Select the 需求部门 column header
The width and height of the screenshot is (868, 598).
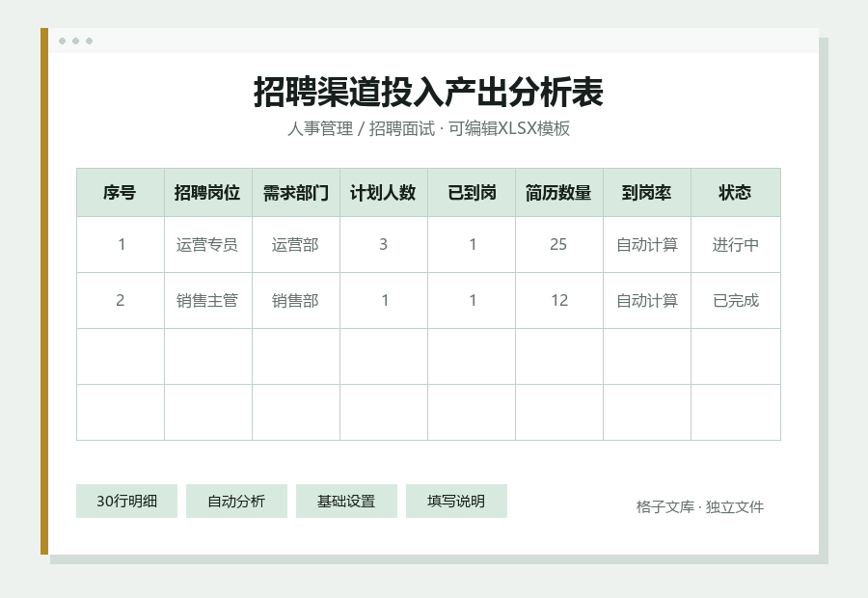click(x=296, y=192)
